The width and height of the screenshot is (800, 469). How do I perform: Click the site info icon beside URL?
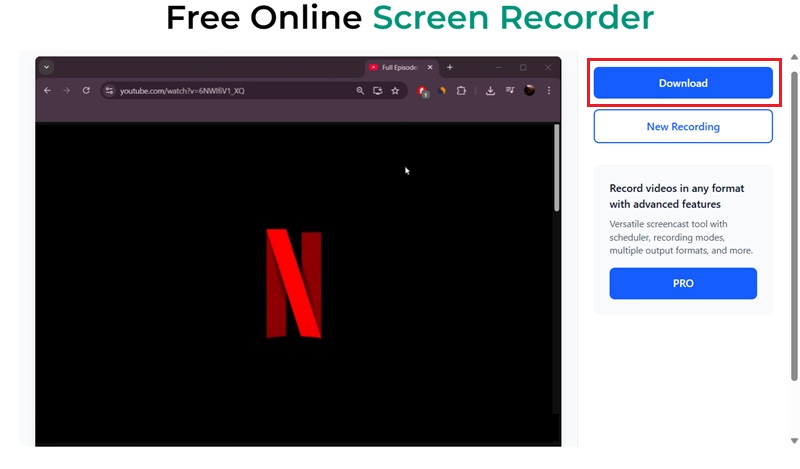pyautogui.click(x=109, y=91)
